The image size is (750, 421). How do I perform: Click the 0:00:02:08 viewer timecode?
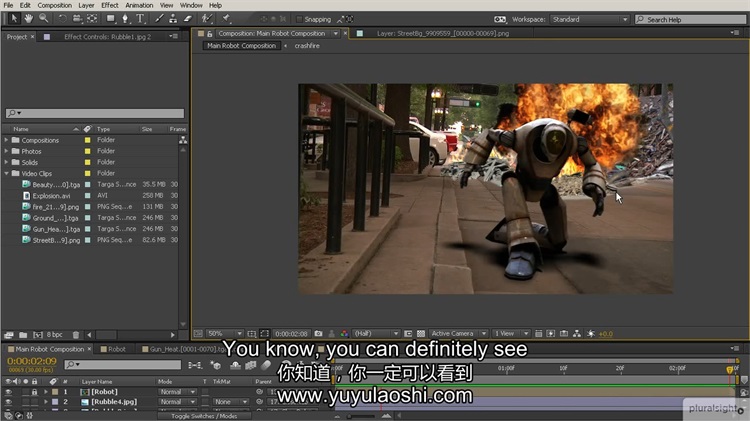(291, 333)
